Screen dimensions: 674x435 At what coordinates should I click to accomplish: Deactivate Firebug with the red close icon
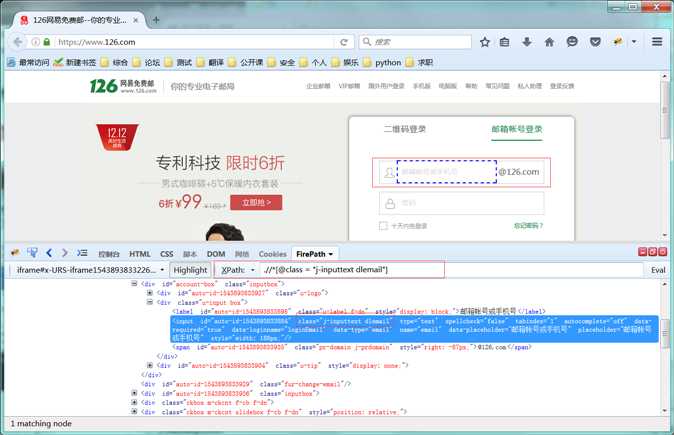point(662,252)
